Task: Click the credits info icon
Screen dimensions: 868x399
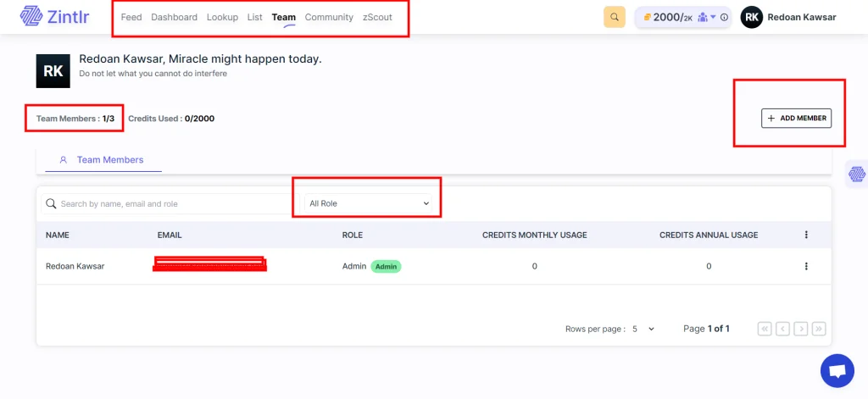Action: [725, 17]
